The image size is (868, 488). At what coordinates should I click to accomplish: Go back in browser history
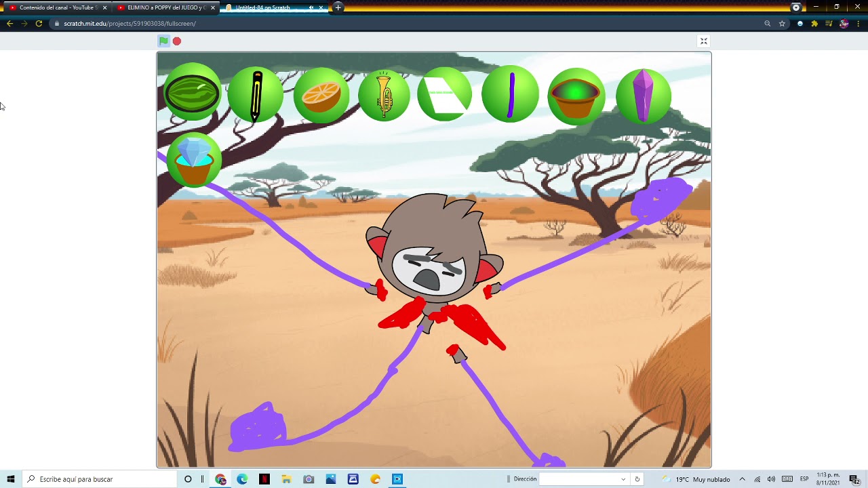click(x=9, y=23)
